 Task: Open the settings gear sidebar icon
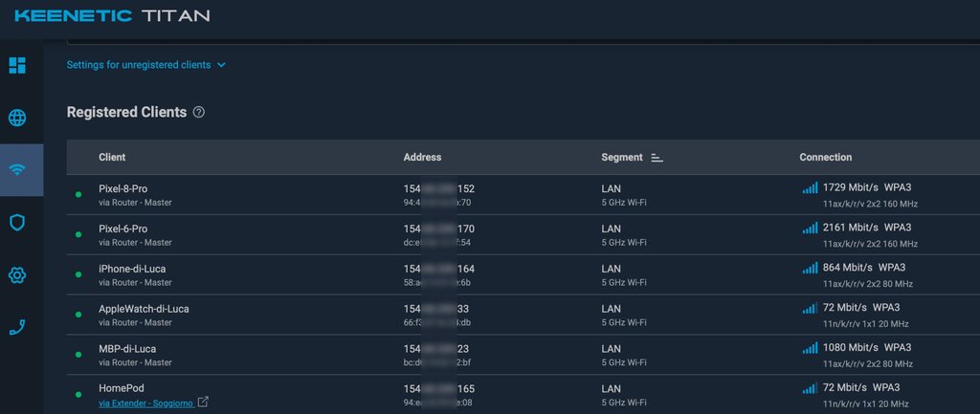pos(17,275)
